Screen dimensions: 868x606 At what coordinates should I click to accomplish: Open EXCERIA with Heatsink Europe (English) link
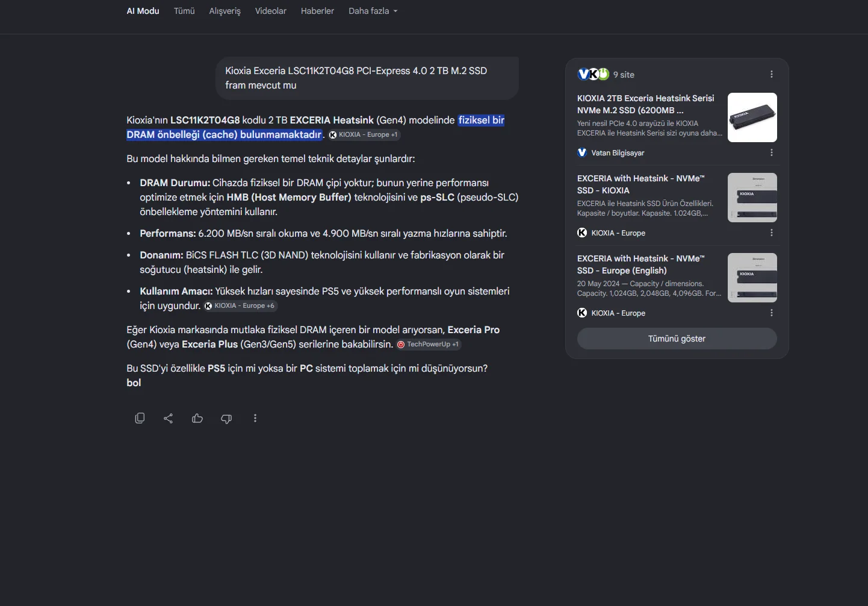click(640, 264)
